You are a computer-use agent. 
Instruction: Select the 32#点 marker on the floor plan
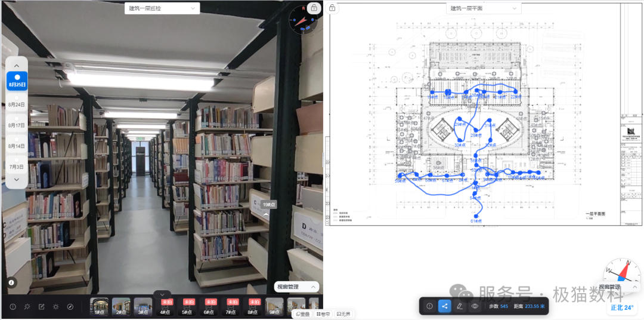(x=490, y=140)
